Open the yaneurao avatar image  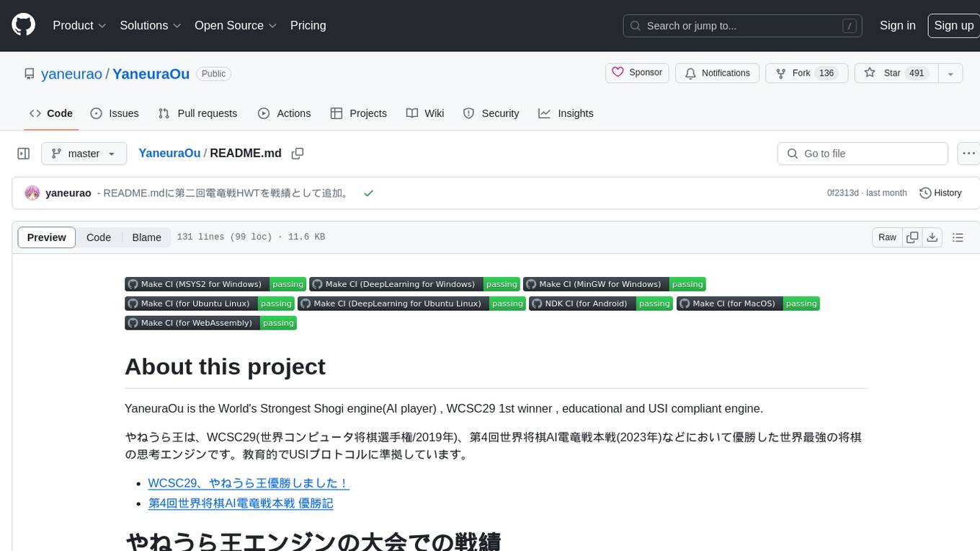32,193
